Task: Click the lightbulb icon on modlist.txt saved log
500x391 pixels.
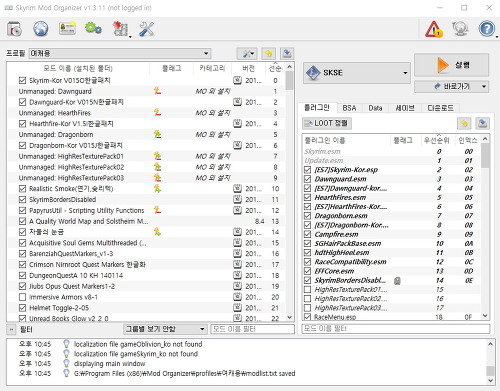Action: 66,373
